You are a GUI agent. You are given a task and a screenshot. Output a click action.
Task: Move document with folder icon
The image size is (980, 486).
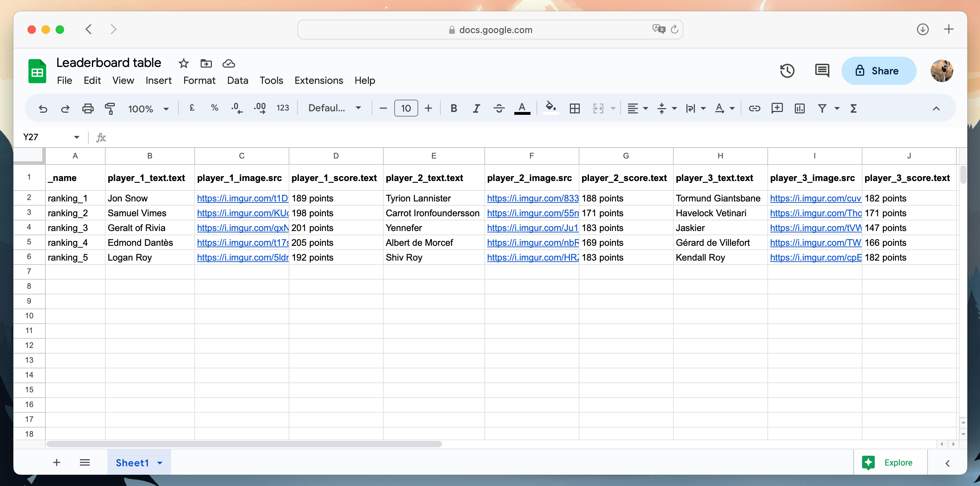[206, 63]
